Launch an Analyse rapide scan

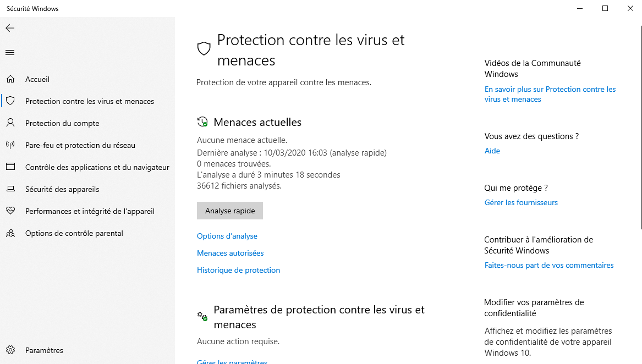pos(229,211)
